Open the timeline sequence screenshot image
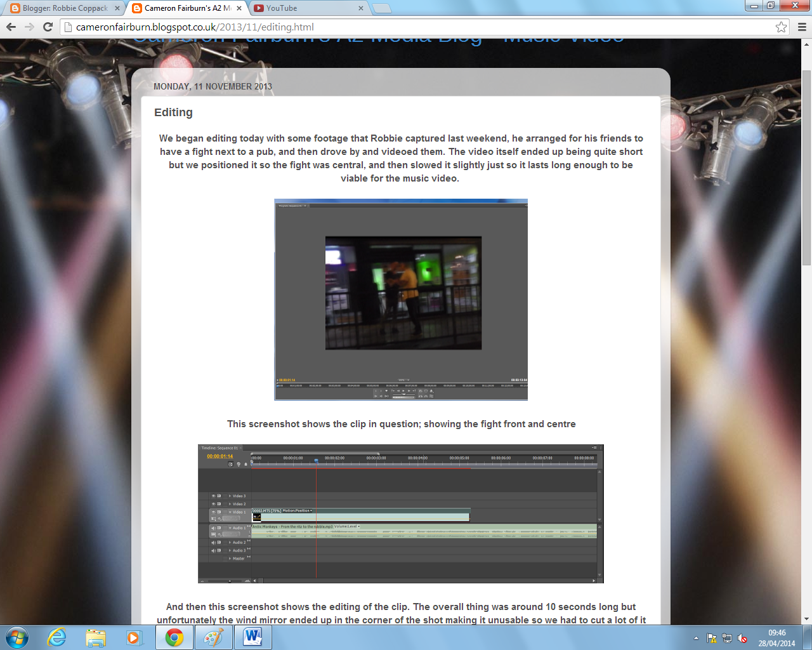Viewport: 812px width, 650px height. [x=401, y=514]
